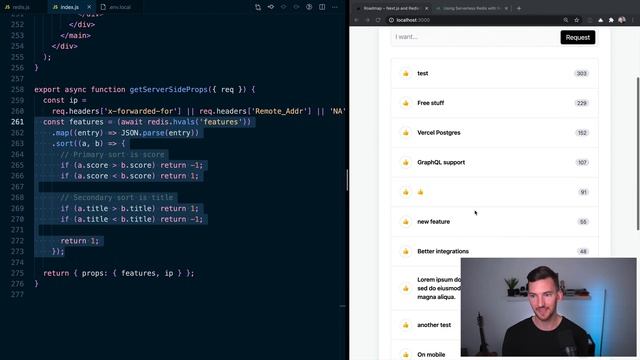This screenshot has width=640, height=360.
Task: Click line number 258 in the gutter
Action: [x=18, y=89]
